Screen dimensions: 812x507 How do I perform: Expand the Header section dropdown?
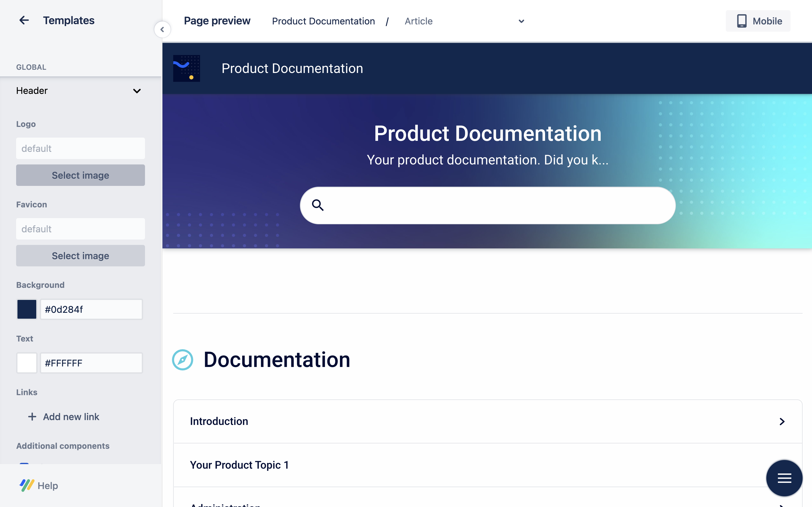click(x=137, y=91)
